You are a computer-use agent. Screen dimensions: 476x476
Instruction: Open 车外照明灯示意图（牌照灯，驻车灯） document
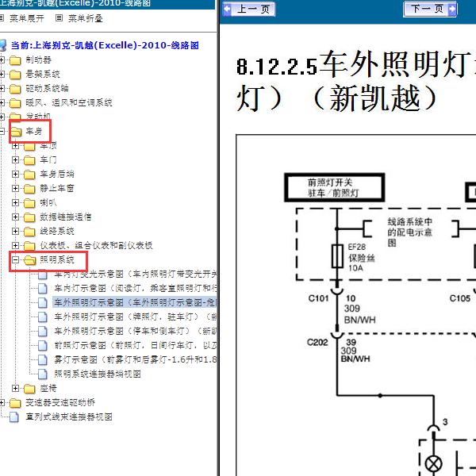pyautogui.click(x=136, y=317)
